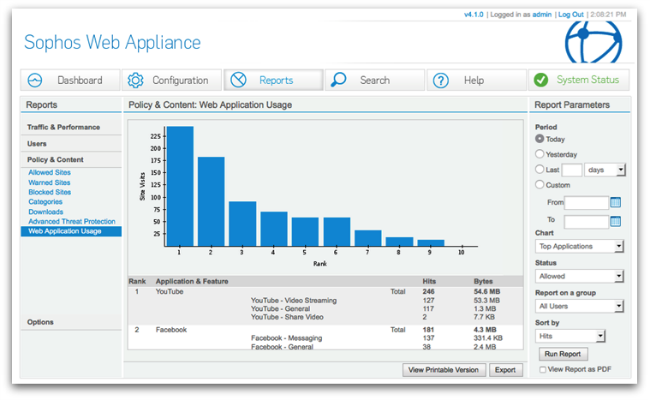
Task: Click the Reports circle icon
Action: 238,80
